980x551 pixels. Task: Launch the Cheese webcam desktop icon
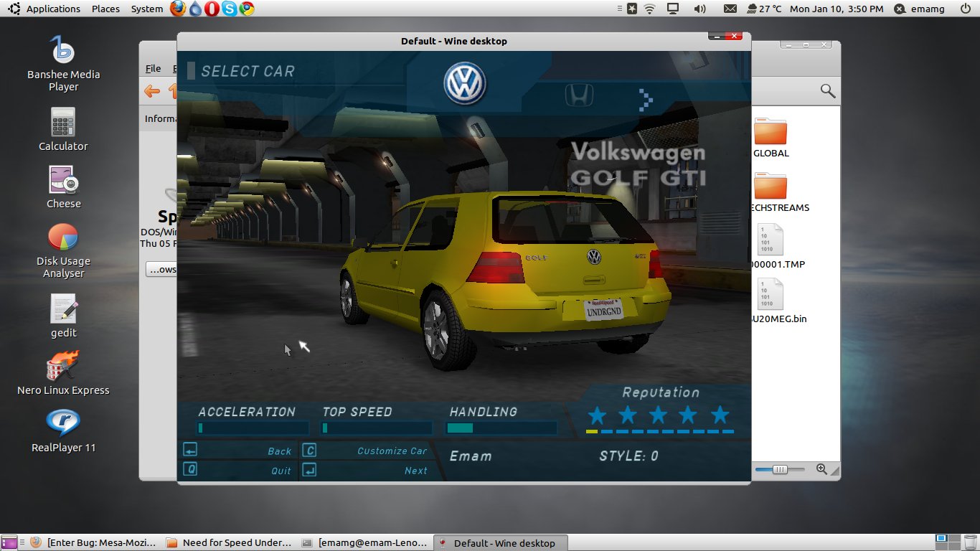63,187
